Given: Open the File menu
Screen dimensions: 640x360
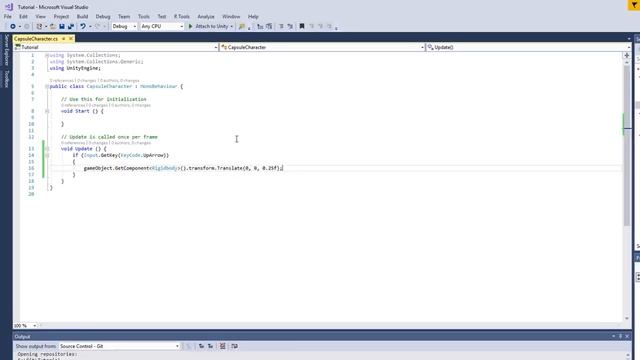Looking at the screenshot, I should 8,17.
